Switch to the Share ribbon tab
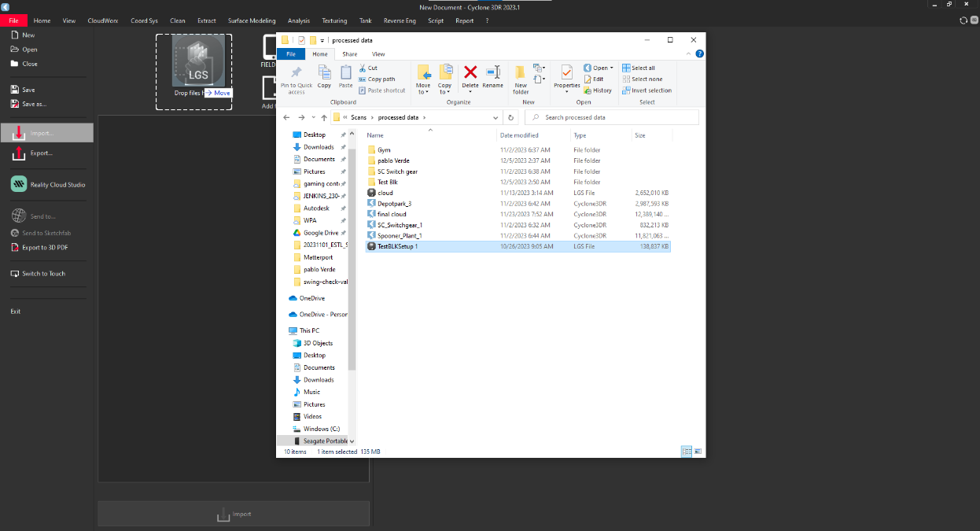Image resolution: width=980 pixels, height=531 pixels. [350, 54]
